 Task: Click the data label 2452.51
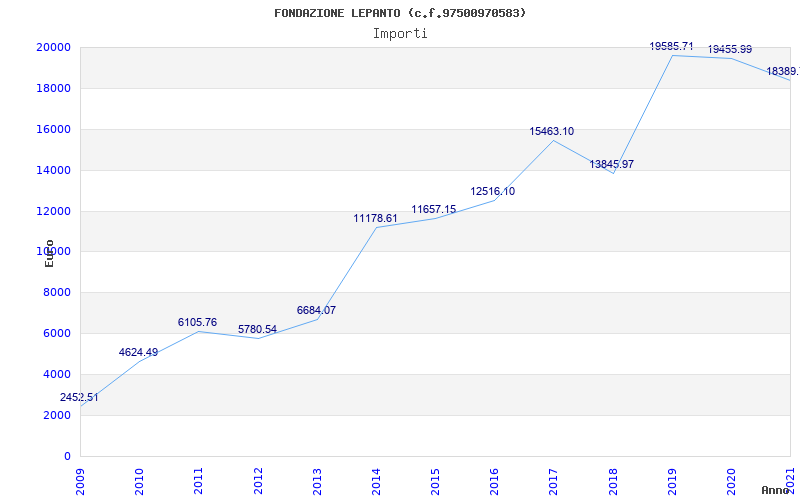[x=79, y=397]
